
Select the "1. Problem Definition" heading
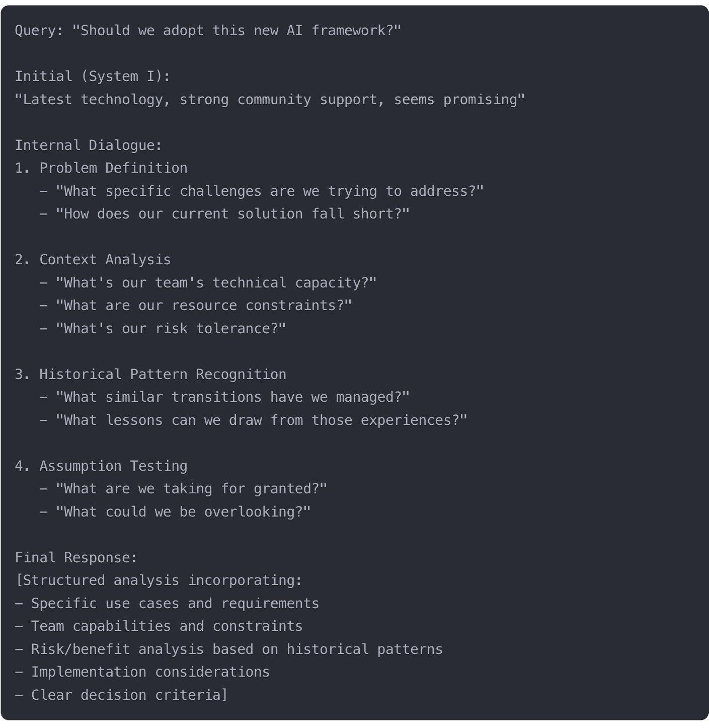pyautogui.click(x=101, y=168)
